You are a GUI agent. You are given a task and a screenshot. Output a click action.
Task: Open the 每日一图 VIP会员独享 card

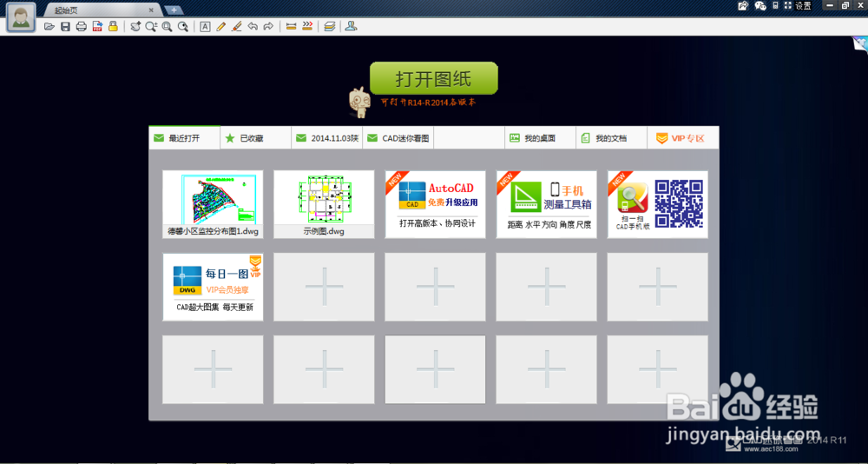[213, 287]
